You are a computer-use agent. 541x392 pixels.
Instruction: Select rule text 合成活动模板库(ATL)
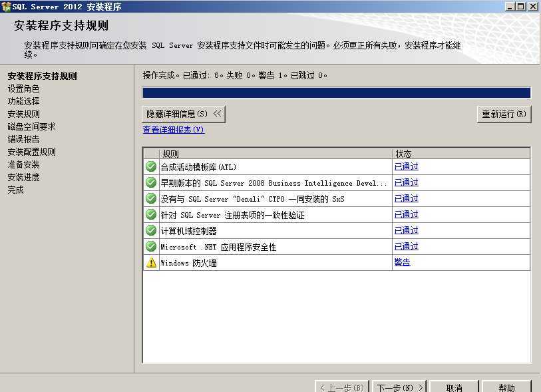[x=198, y=167]
